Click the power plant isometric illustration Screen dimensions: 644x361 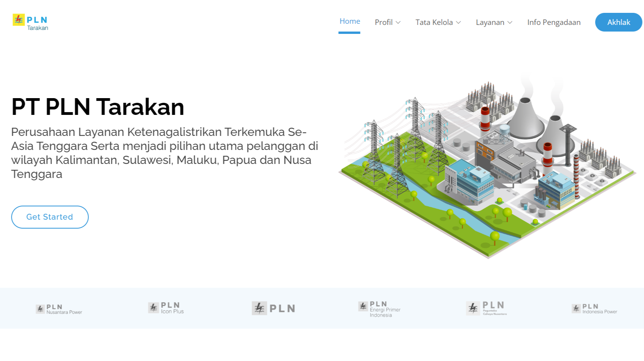487,167
